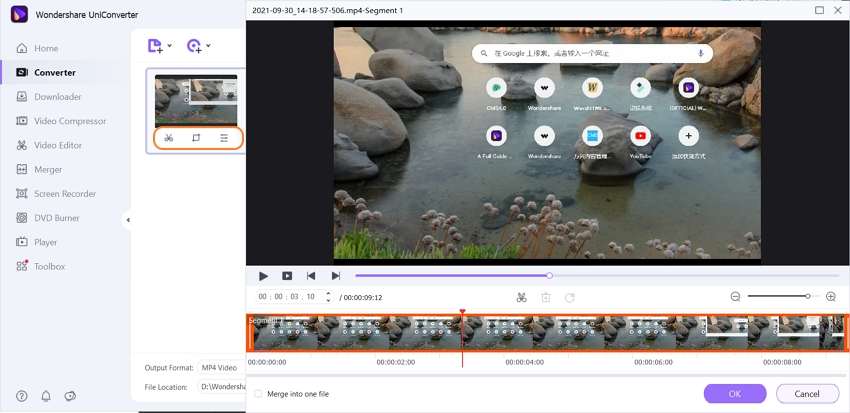Click the 00:00:06:00 ruler label
This screenshot has width=850, height=413.
653,362
